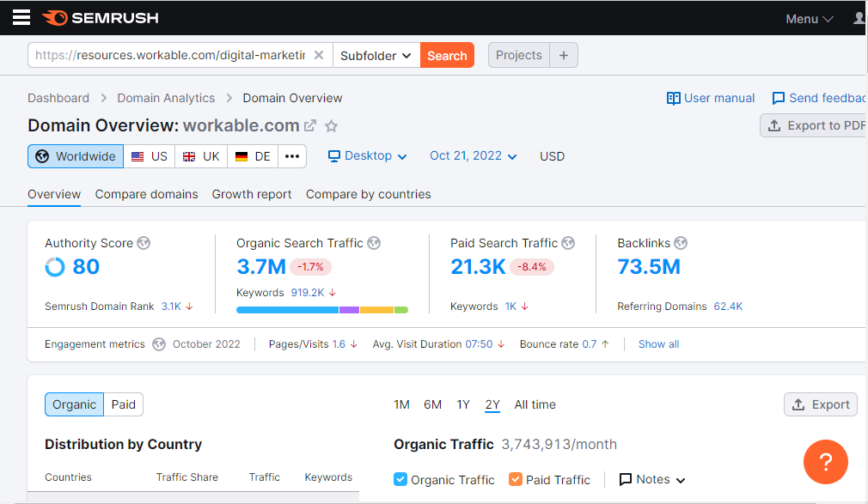Click the orange help question mark button
This screenshot has height=504, width=868.
click(825, 462)
